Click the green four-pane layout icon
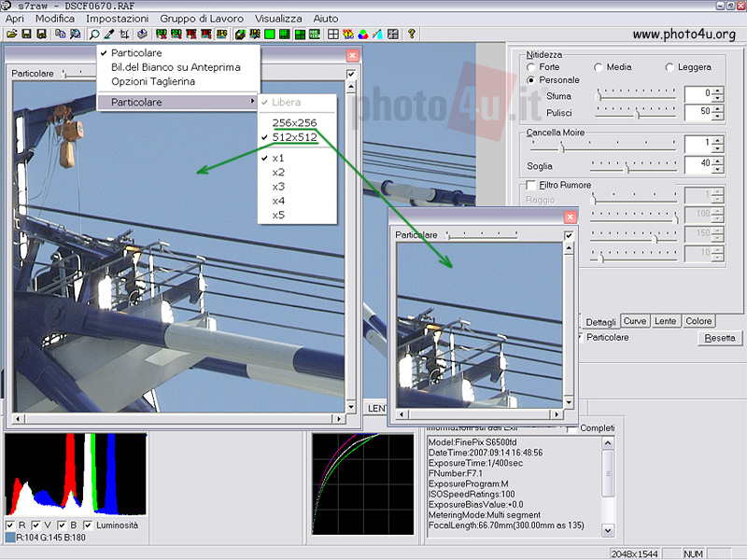This screenshot has width=747, height=560. point(300,34)
